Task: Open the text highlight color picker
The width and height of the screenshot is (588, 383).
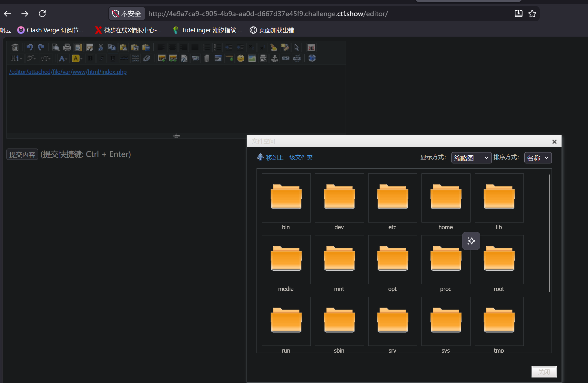Action: [77, 58]
